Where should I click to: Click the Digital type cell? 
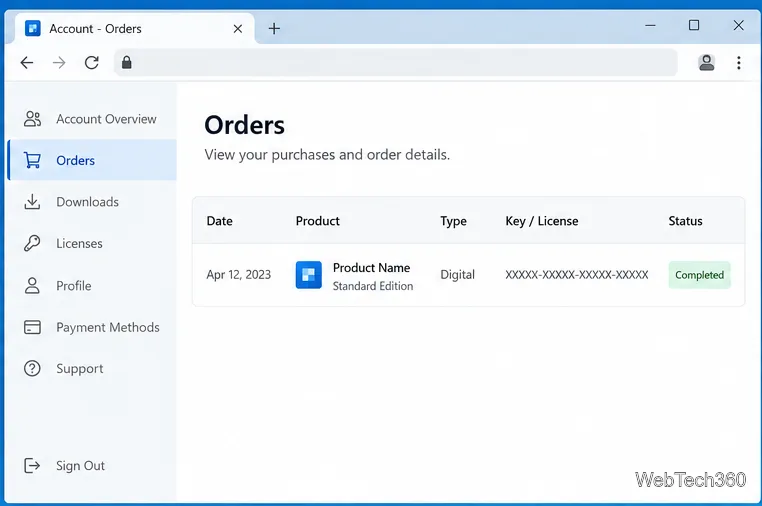point(457,275)
